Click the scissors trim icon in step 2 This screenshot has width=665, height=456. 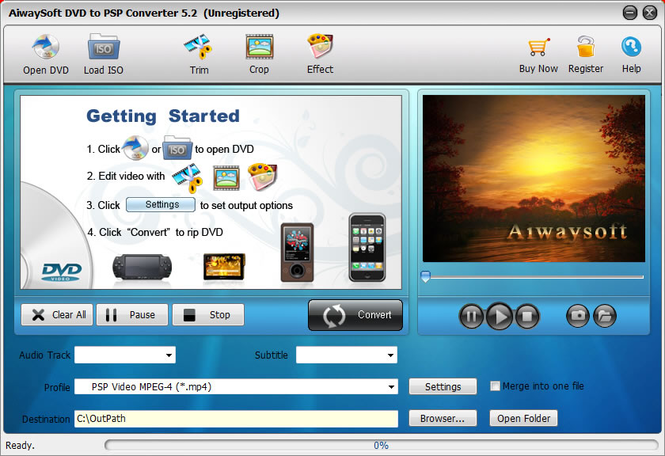187,178
